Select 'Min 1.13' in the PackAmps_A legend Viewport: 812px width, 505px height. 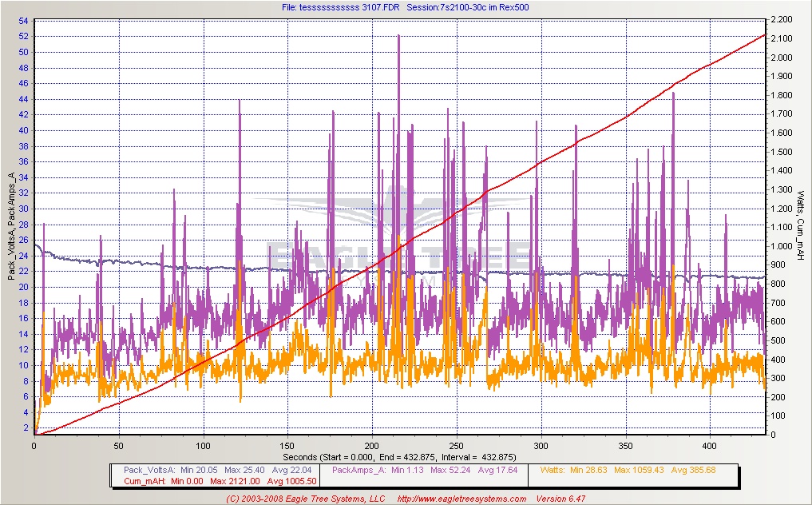coord(407,471)
